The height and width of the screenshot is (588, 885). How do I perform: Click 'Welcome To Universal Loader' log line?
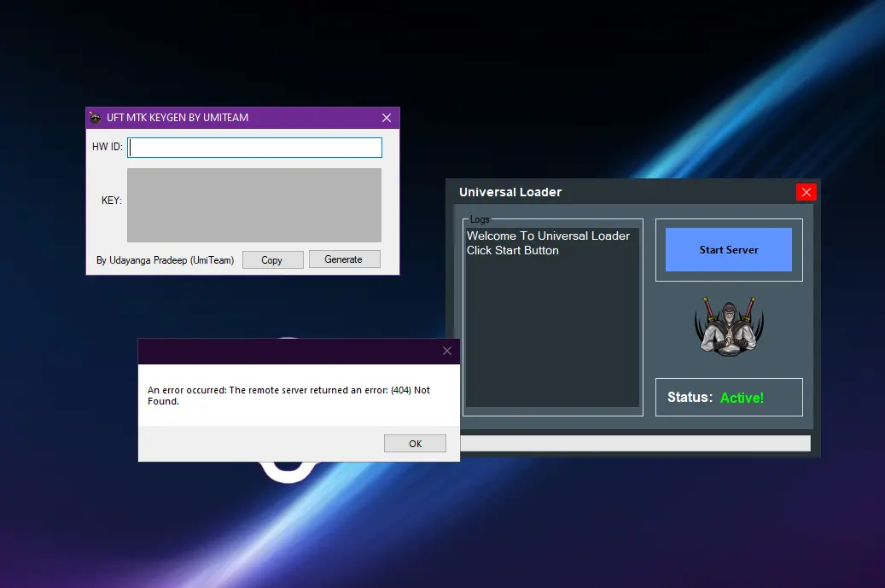(x=548, y=236)
